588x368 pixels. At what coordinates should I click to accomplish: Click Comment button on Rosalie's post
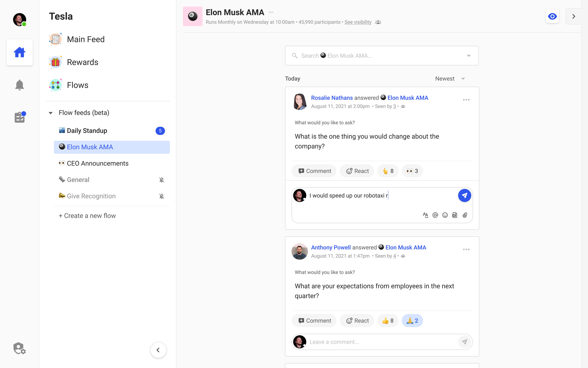coord(314,171)
